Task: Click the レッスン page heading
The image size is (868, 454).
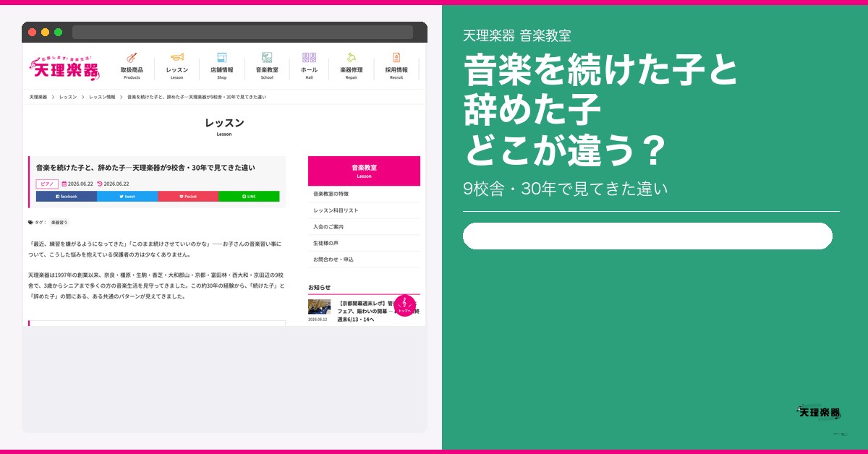Action: (x=224, y=123)
